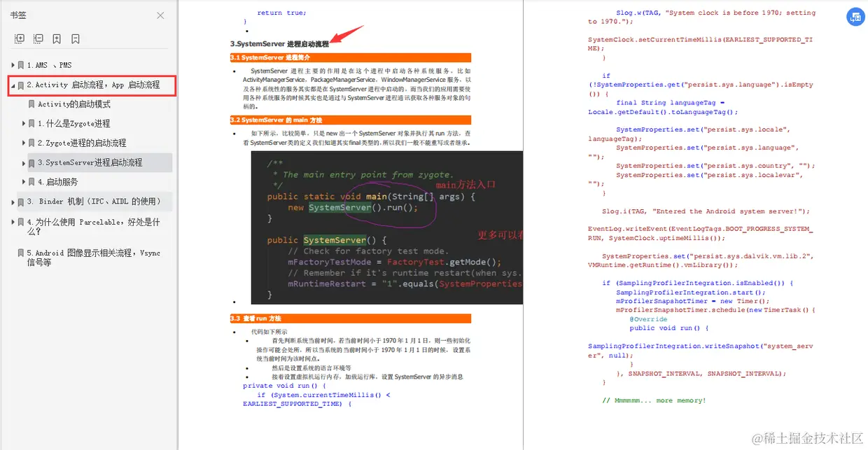Click the bookmark icon beside 2.Zygote进程的启动流程
The image size is (868, 450).
[31, 143]
